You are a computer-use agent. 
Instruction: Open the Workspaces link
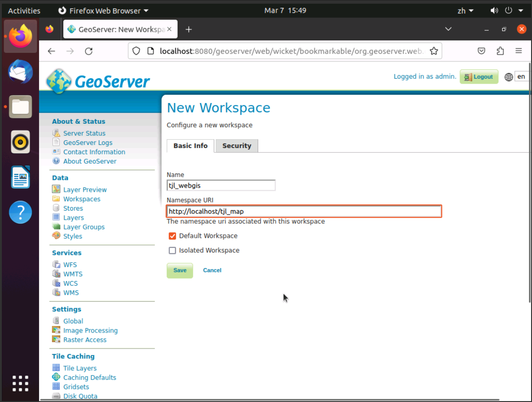click(x=82, y=199)
